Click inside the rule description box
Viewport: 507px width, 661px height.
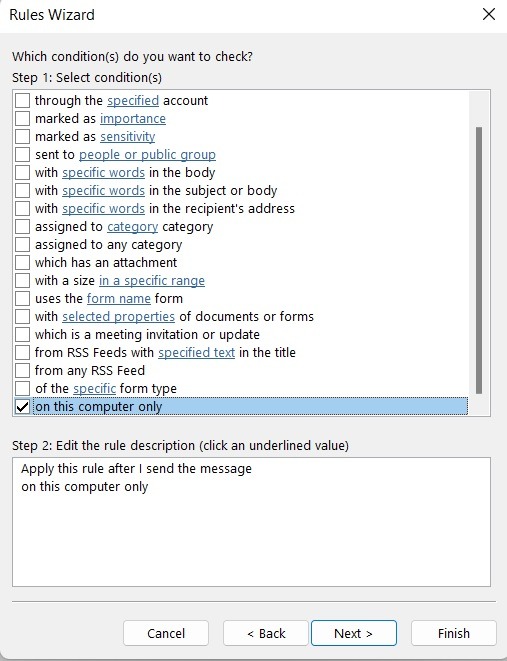[251, 522]
